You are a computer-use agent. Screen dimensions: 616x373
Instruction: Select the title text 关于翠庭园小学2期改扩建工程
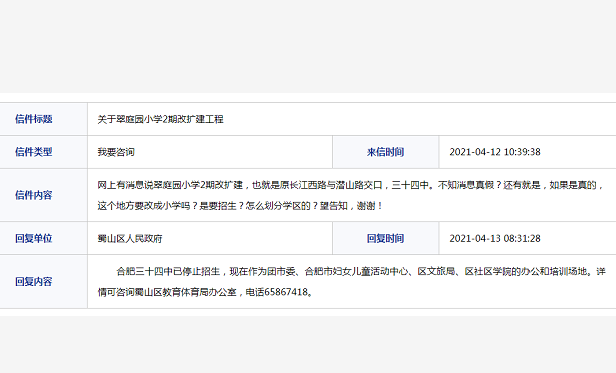pos(160,119)
